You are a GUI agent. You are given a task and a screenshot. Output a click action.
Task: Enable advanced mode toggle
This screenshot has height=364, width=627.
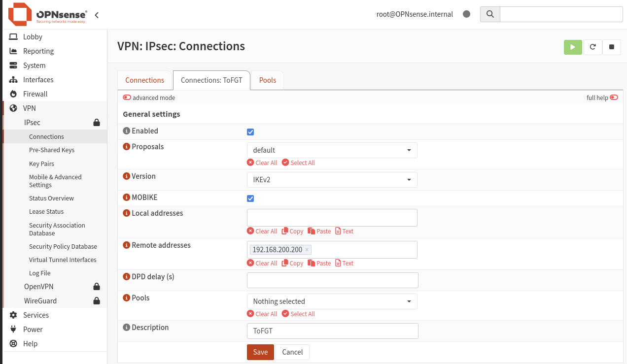[x=127, y=98]
